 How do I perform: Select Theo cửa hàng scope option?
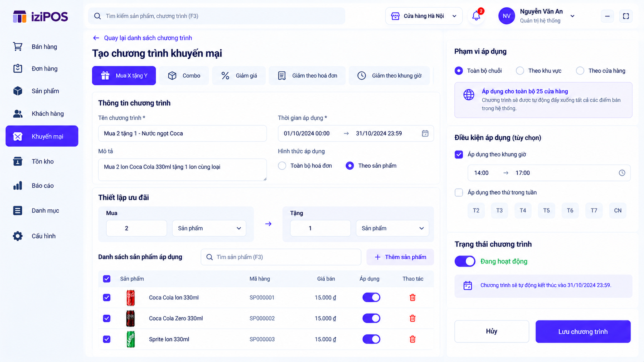tap(580, 71)
